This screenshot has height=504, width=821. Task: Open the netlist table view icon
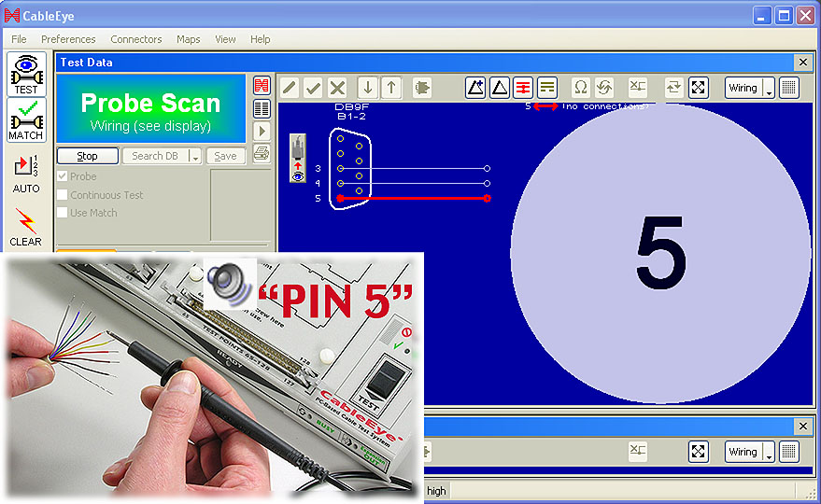click(262, 109)
